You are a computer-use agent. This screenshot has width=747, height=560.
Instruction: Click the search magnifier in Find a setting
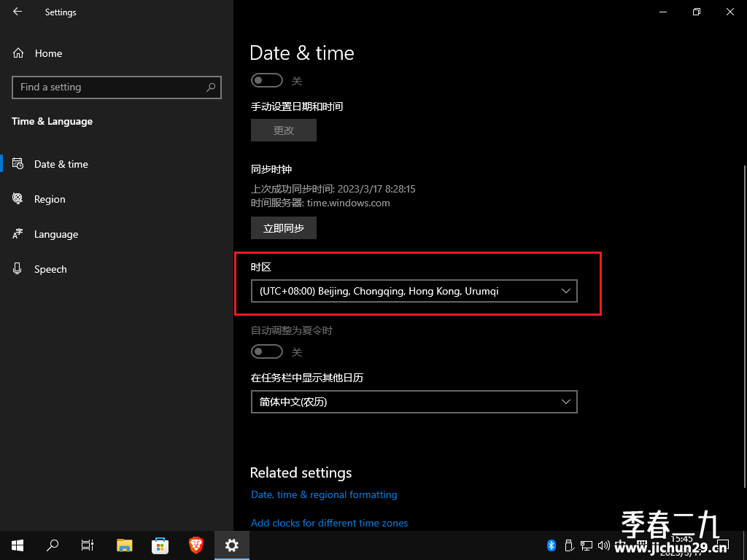pyautogui.click(x=211, y=87)
